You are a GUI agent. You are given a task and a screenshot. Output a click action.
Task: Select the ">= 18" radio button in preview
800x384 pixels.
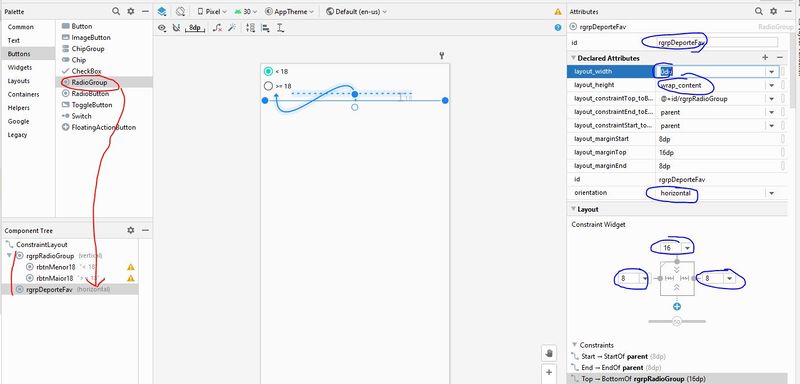(268, 86)
